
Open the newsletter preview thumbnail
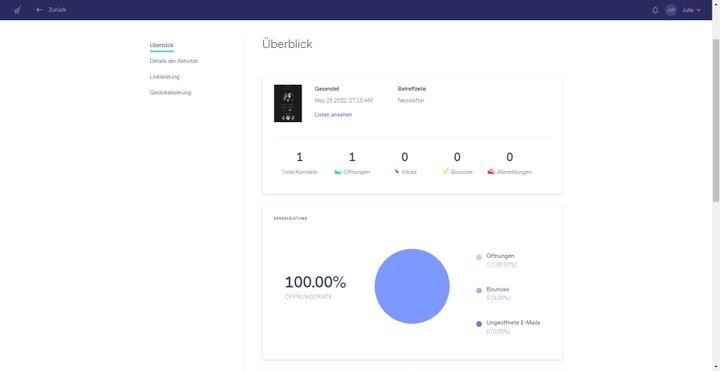tap(288, 103)
